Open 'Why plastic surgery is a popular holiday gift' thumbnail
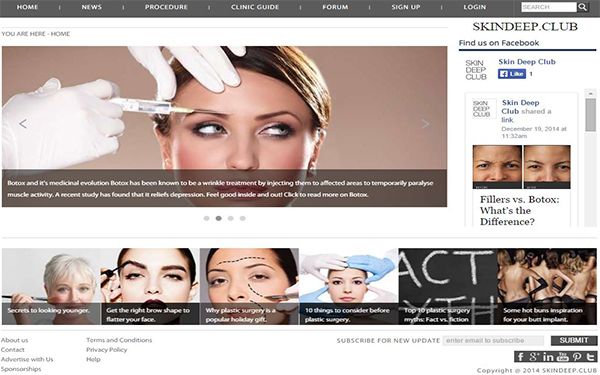Screen dimensions: 600x375 tap(249, 286)
